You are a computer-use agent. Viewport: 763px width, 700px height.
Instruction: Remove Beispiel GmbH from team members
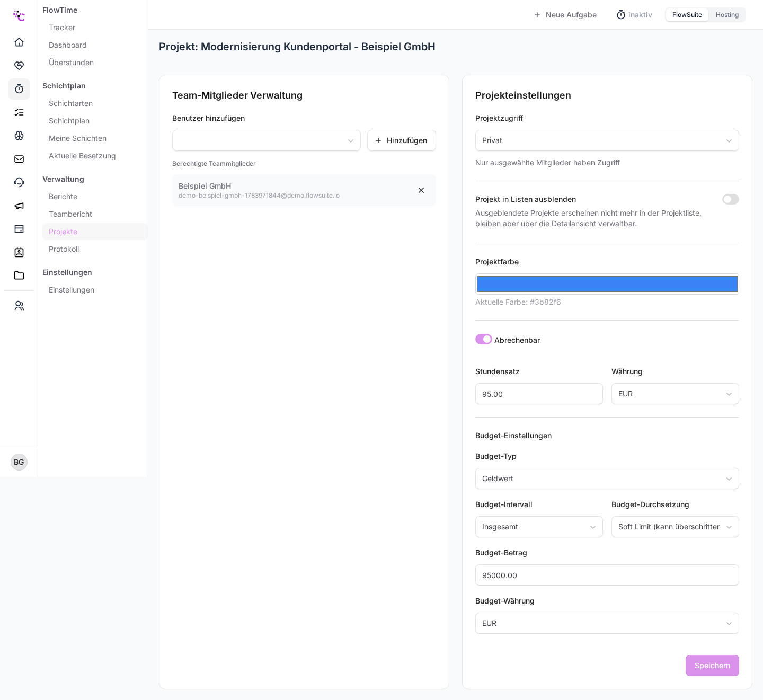click(x=421, y=190)
